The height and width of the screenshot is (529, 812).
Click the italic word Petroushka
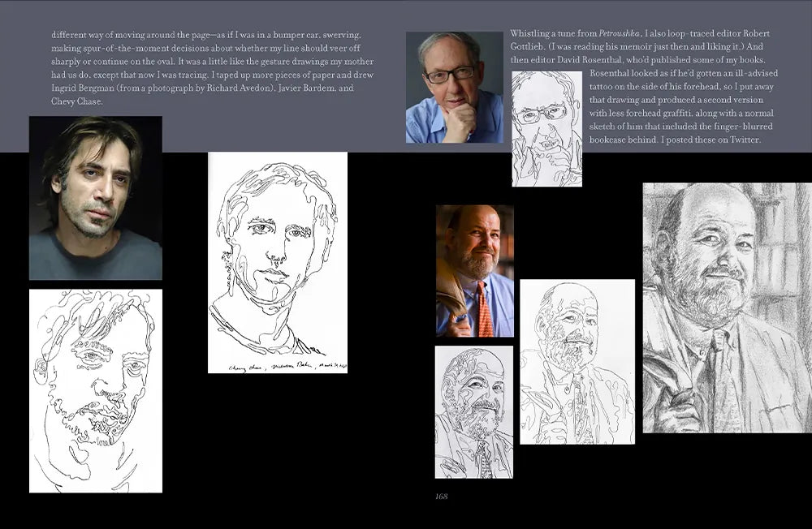pyautogui.click(x=619, y=34)
